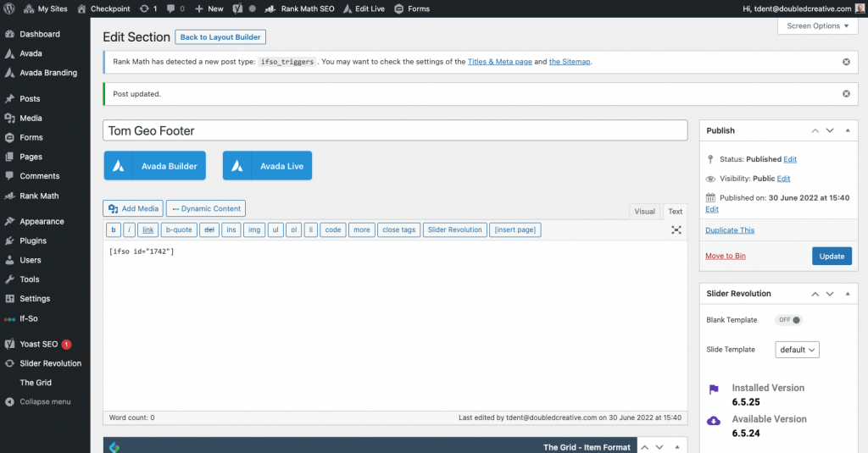Open Slide Template default dropdown
868x453 pixels.
click(x=797, y=350)
